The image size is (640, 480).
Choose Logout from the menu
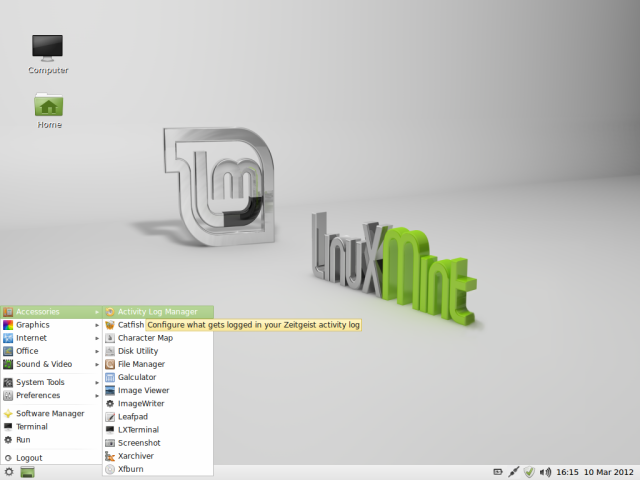(x=51, y=458)
